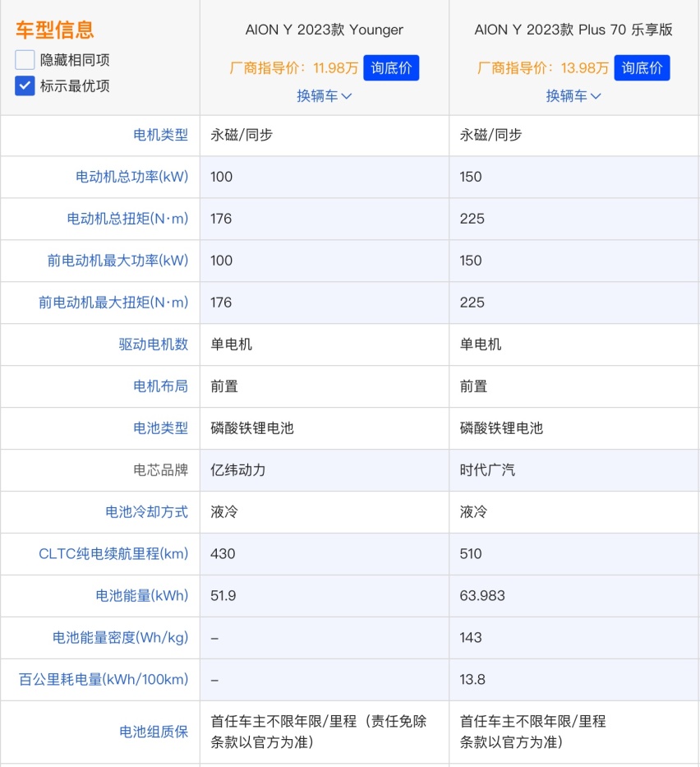This screenshot has width=700, height=767.
Task: Open the 电池组质保 parameter link
Action: 154,732
